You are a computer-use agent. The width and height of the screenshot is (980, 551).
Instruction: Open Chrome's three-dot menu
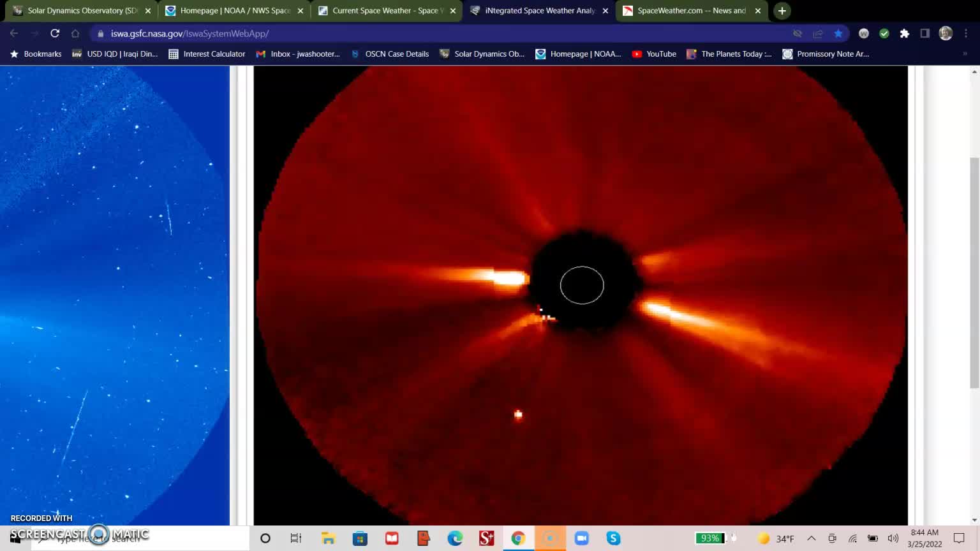coord(967,34)
